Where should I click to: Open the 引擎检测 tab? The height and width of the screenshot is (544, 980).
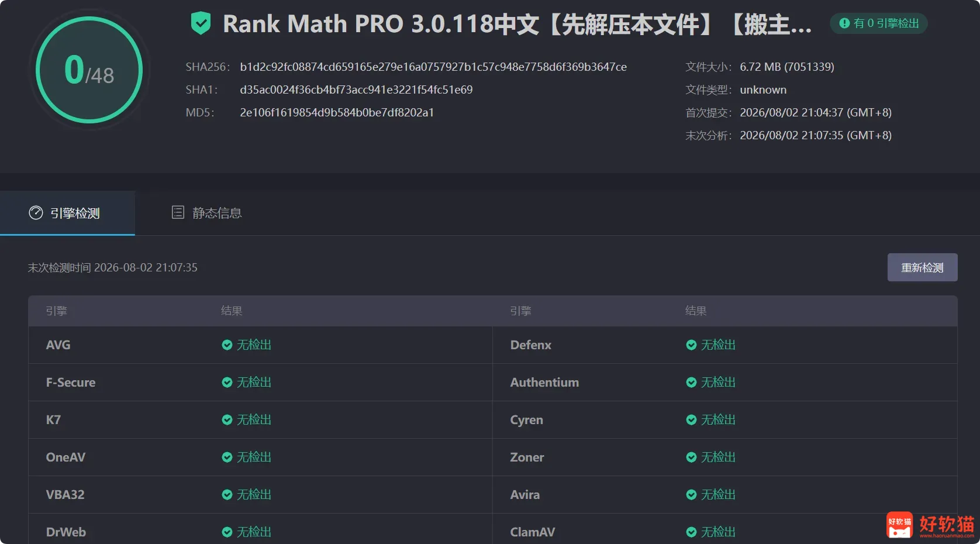pyautogui.click(x=67, y=213)
